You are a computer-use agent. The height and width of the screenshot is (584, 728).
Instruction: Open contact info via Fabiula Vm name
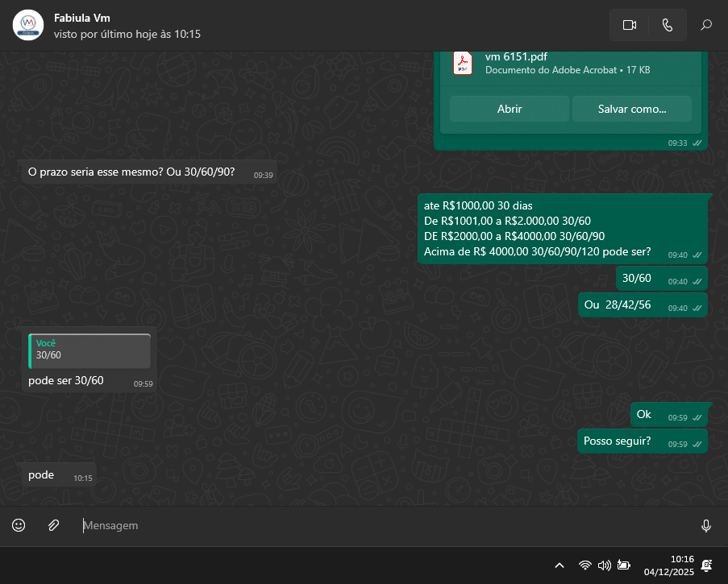[82, 18]
